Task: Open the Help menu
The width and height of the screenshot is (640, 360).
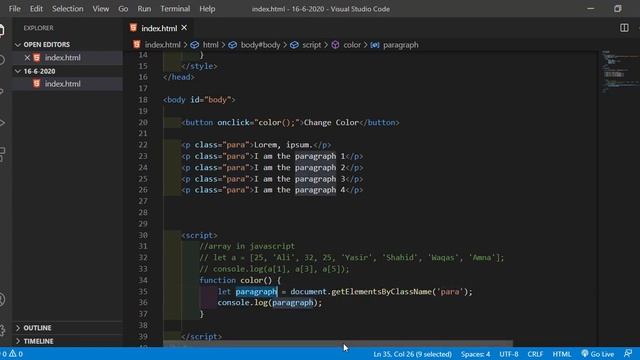Action: pyautogui.click(x=207, y=9)
